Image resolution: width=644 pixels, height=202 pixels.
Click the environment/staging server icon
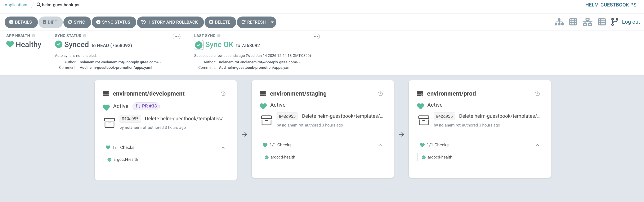[x=263, y=94]
